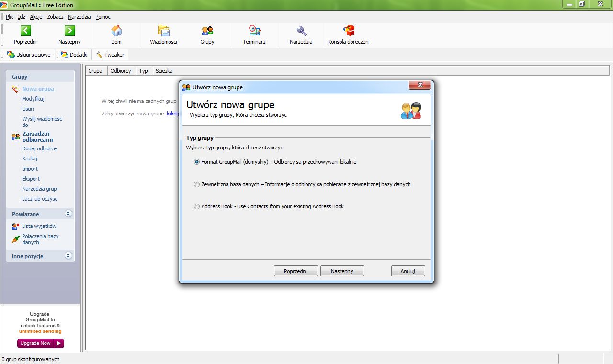This screenshot has width=613, height=364.
Task: Select Format GroupMail (domyslny) radio option
Action: pos(197,162)
